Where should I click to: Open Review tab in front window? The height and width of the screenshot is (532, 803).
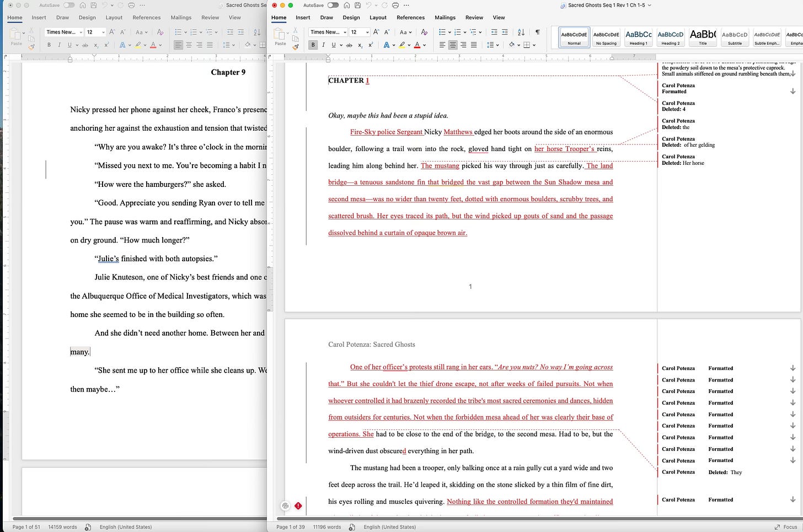474,18
